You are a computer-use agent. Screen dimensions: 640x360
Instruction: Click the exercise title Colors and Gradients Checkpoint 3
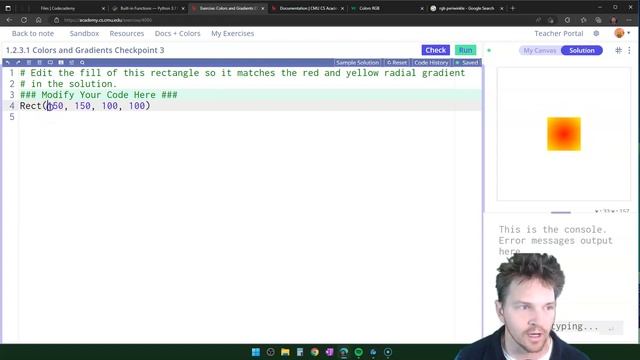pos(85,50)
